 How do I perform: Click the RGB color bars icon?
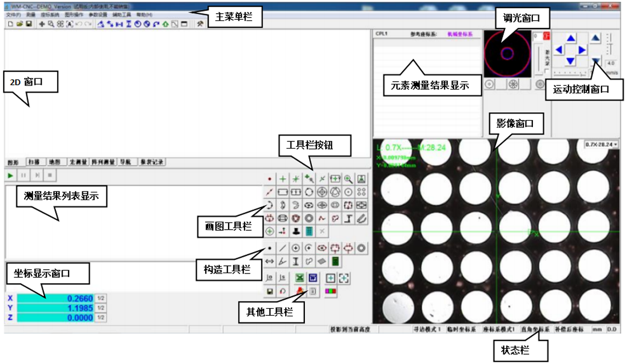331,292
